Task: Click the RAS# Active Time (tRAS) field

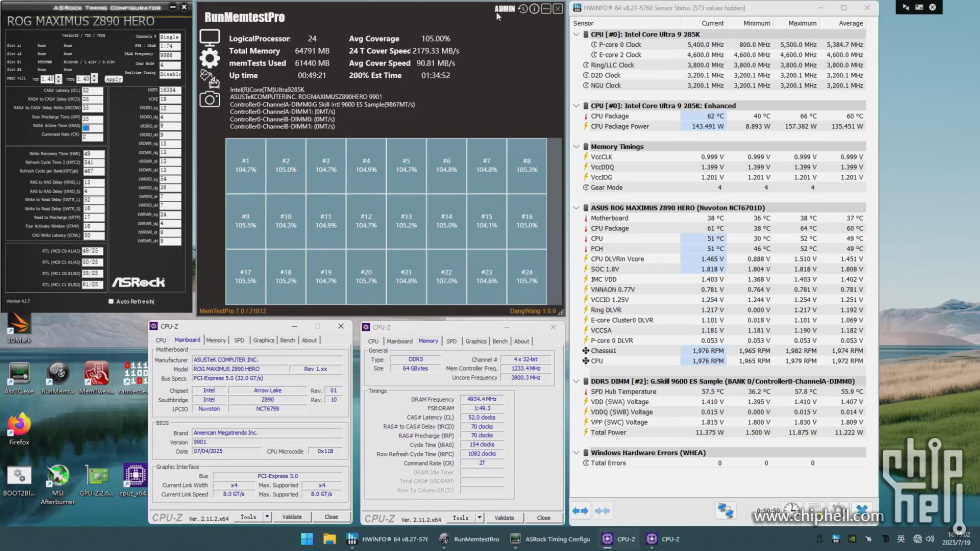Action: [92, 126]
